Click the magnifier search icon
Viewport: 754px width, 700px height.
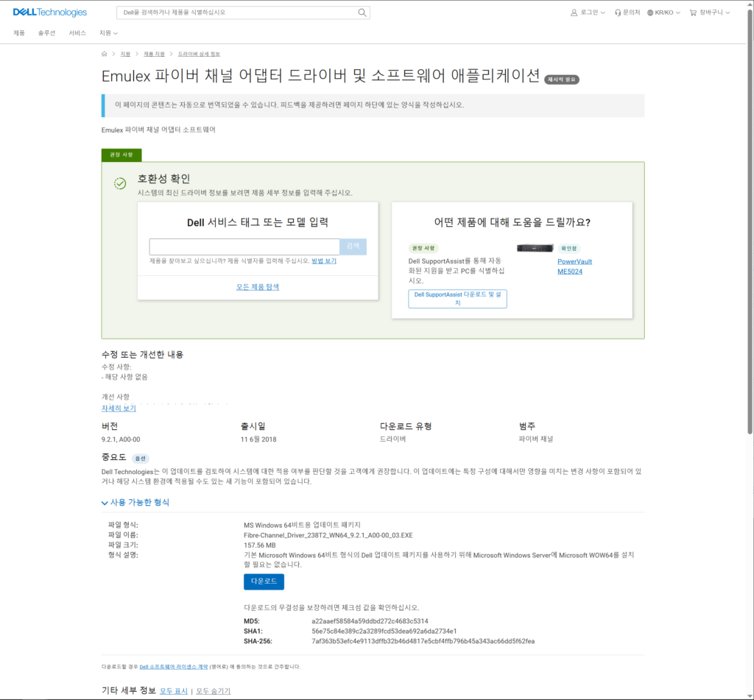pos(362,13)
